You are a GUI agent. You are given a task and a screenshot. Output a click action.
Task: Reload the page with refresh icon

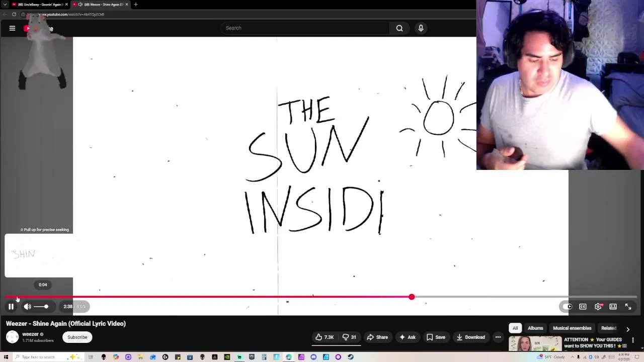14,15
